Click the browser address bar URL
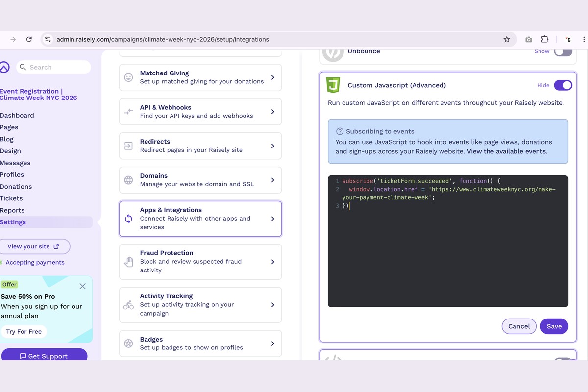Viewport: 588px width, 392px height. [163, 39]
